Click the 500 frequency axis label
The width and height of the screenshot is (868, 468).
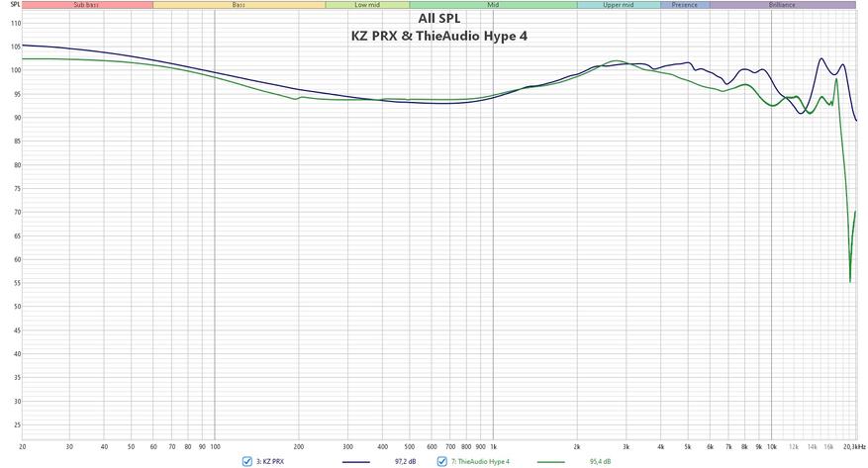(410, 446)
